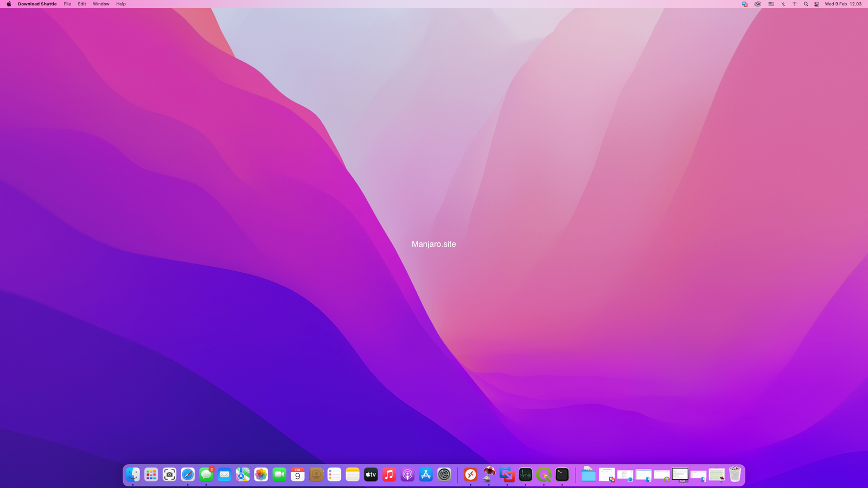Open the Download Shuttle app menu
Image resolution: width=868 pixels, height=488 pixels.
point(37,4)
